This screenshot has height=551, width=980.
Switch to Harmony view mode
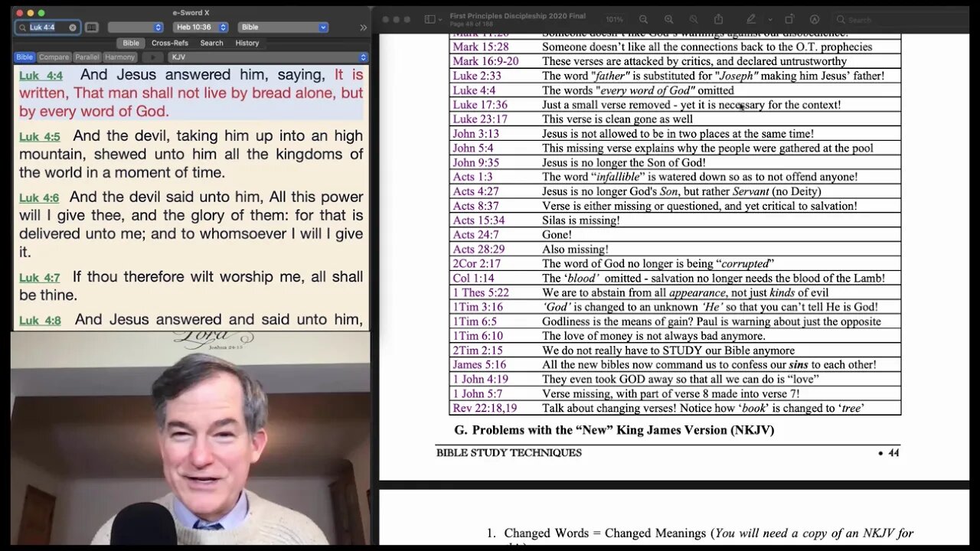(x=119, y=57)
